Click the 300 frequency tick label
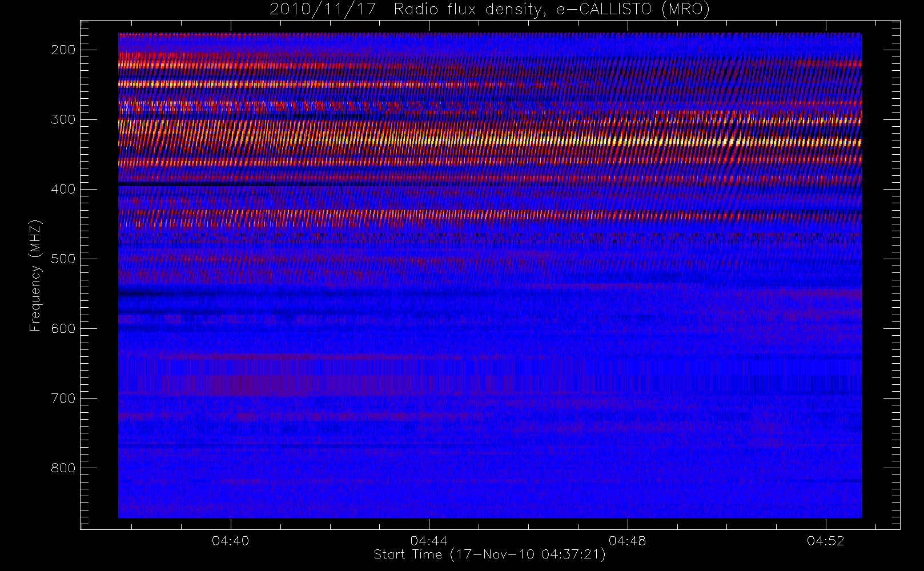The height and width of the screenshot is (571, 924). [x=63, y=119]
